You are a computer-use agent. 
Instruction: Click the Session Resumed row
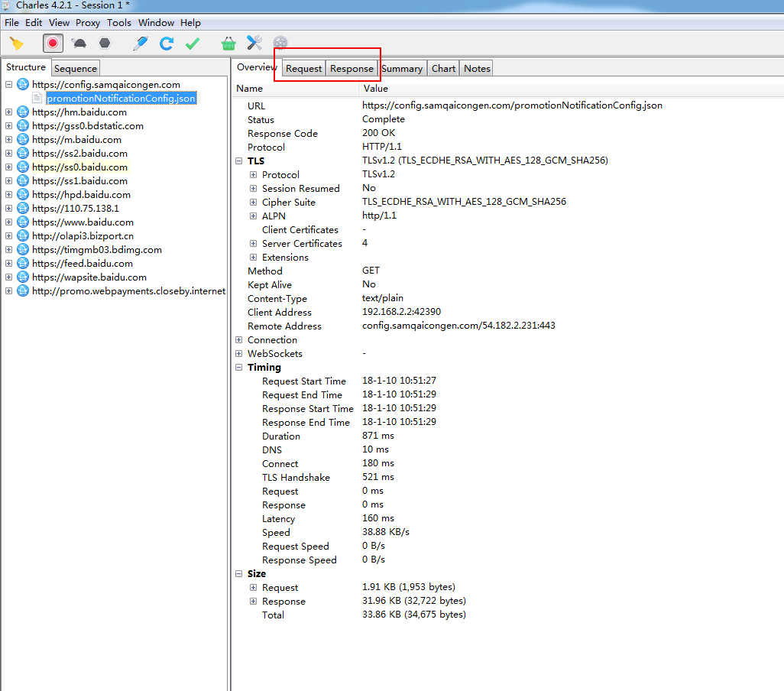tap(301, 189)
